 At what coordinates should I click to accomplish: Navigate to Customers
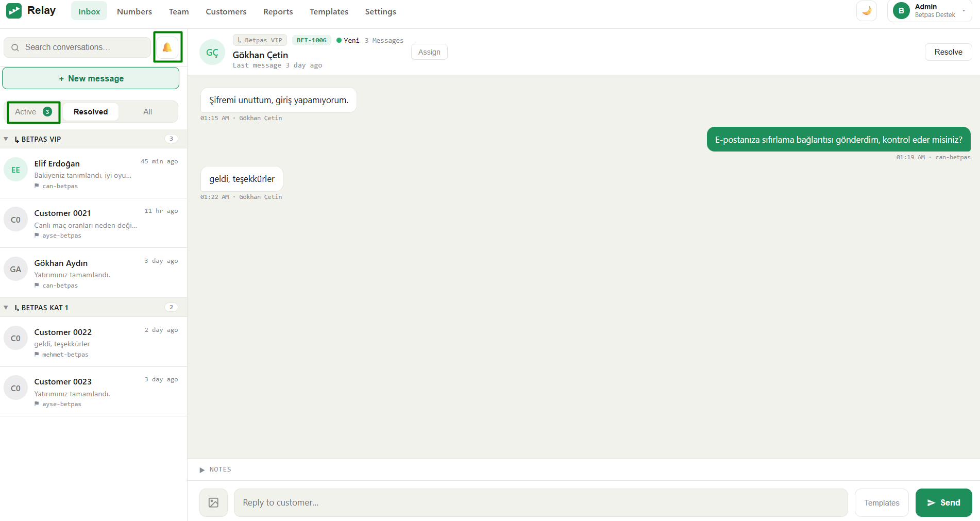coord(226,11)
